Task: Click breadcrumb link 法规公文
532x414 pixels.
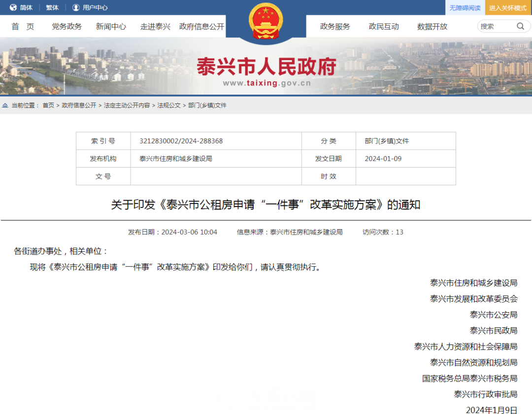Action: [x=169, y=105]
